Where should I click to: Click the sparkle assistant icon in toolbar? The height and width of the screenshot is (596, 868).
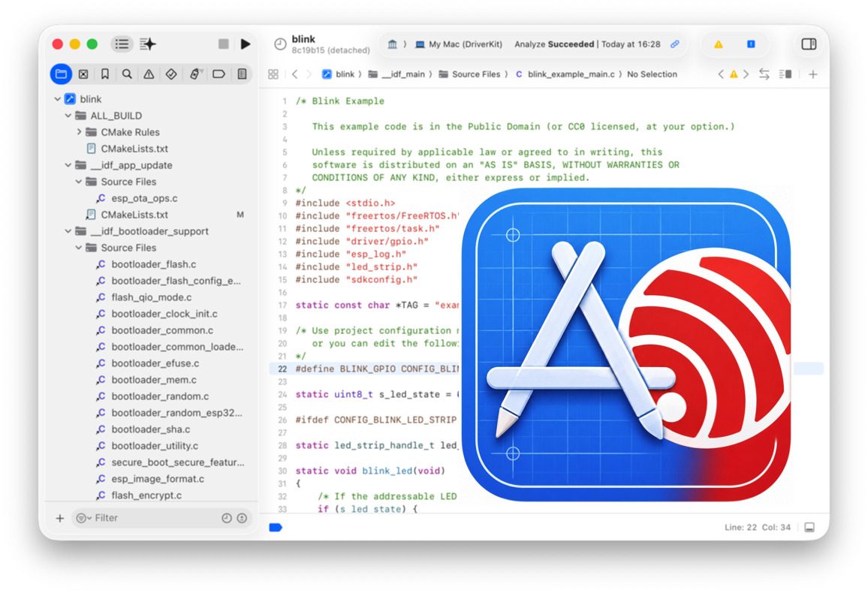[148, 44]
